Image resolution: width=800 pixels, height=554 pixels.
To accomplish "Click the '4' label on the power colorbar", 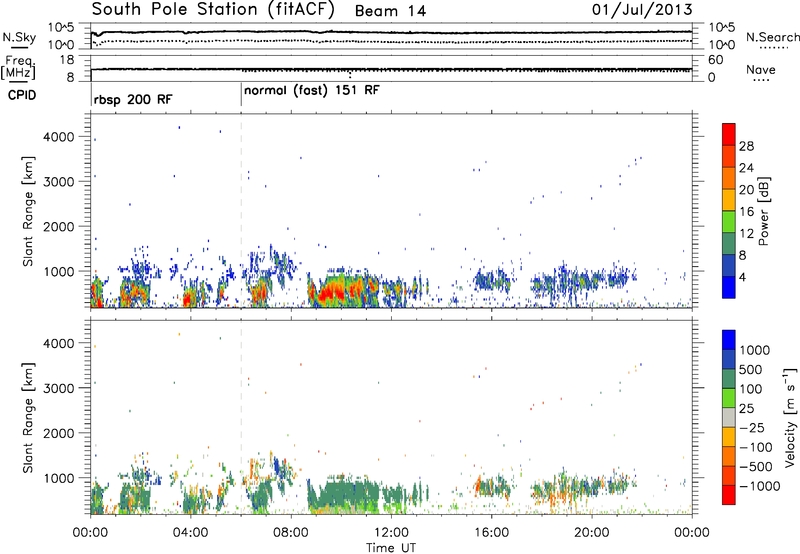I will [x=743, y=277].
